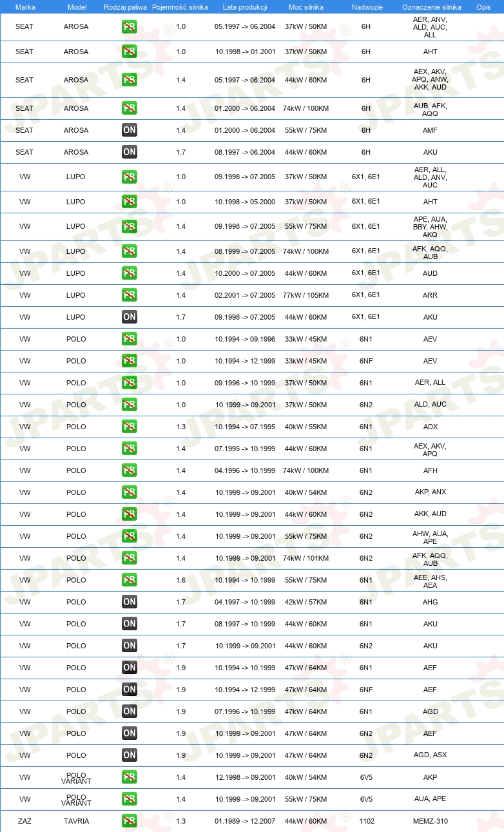Click the 1102 body code cell
This screenshot has height=832, width=504.
pos(366,821)
